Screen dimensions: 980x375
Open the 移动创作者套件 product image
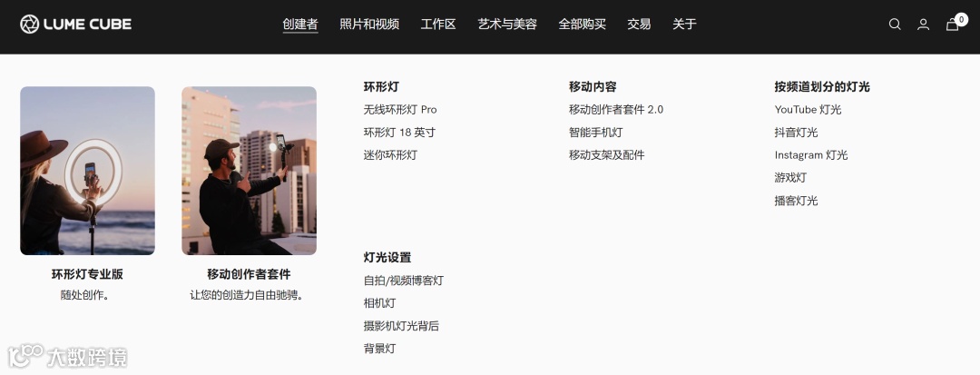249,171
